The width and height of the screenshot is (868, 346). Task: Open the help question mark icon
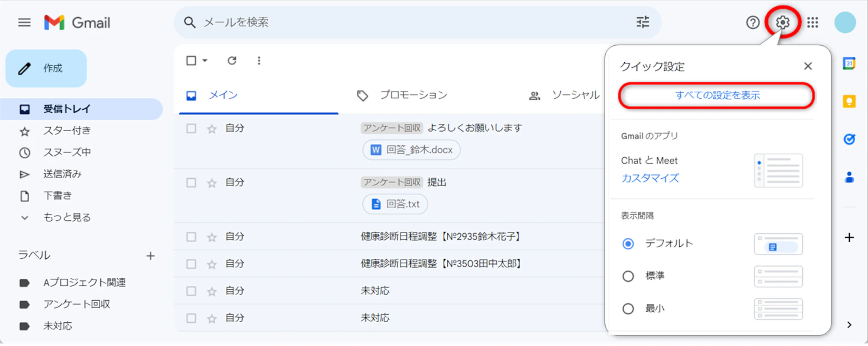[x=753, y=22]
